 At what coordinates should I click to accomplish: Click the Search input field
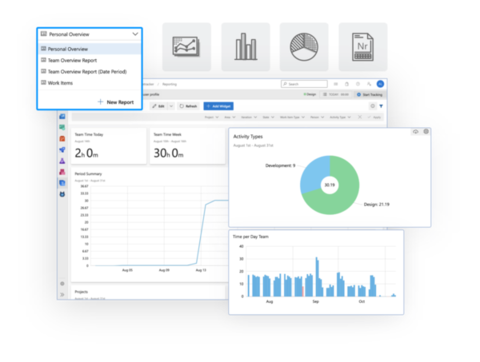[304, 84]
